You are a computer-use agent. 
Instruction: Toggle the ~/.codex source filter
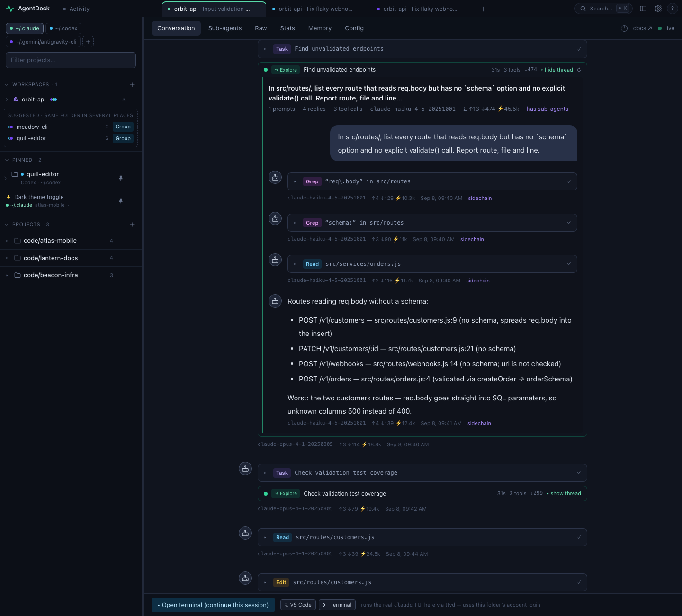point(63,28)
